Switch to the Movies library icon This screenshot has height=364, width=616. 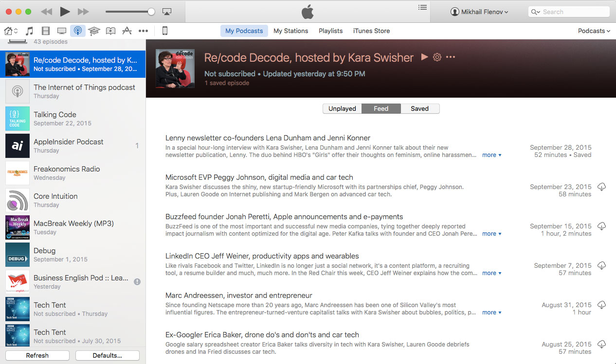point(46,31)
